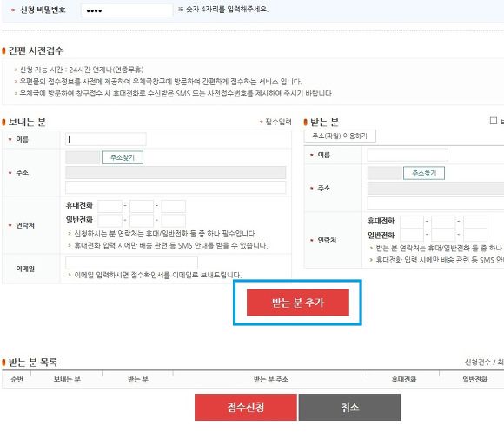Click recipient detailed address field
504x439 pixels.
coord(435,203)
